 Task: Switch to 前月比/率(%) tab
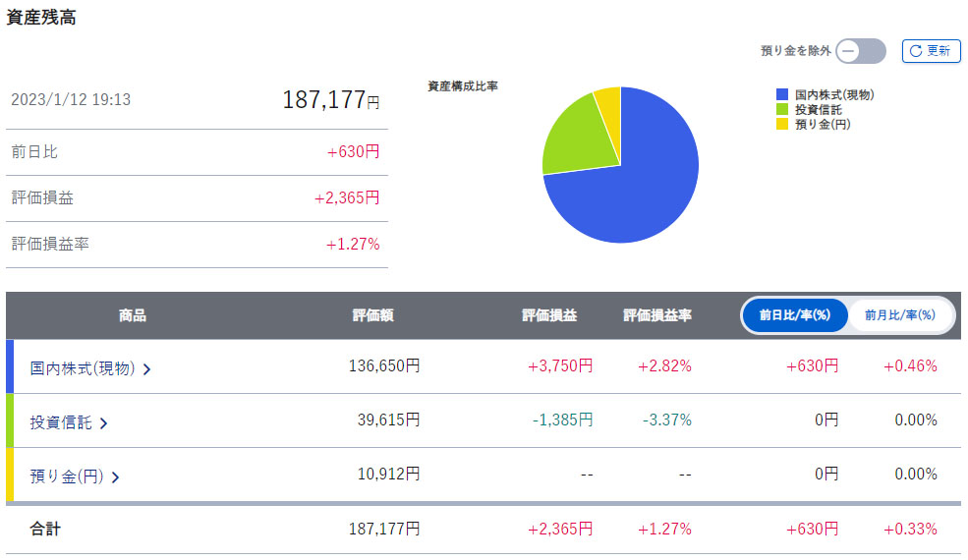point(899,315)
